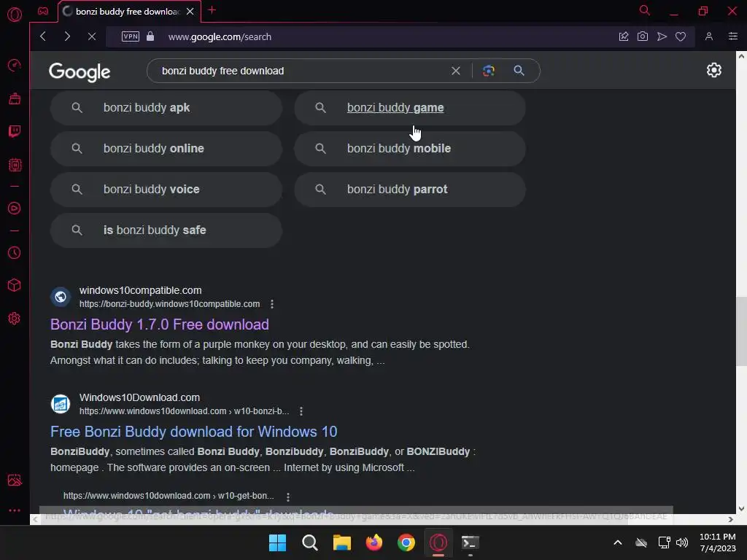Screen dimensions: 747x560
Task: Open Opera settings gear in sidebar
Action: tap(15, 318)
